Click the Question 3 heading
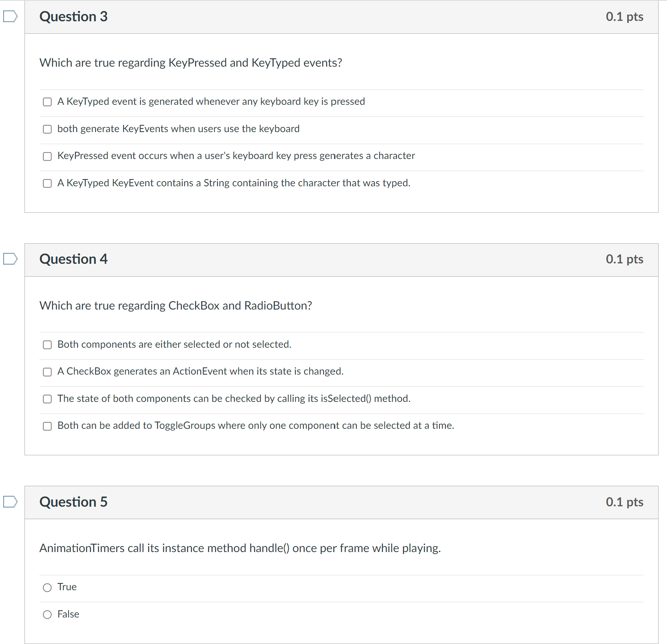Screen dimensions: 667x644 (73, 16)
